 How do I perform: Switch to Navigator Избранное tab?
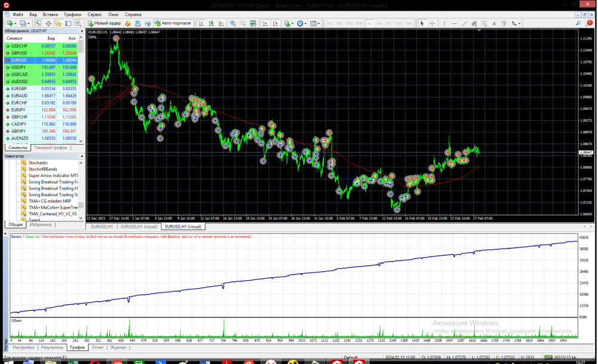(x=41, y=225)
